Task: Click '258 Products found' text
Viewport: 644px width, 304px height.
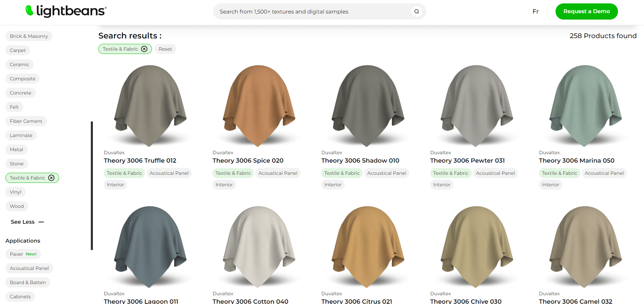Action: pos(603,36)
